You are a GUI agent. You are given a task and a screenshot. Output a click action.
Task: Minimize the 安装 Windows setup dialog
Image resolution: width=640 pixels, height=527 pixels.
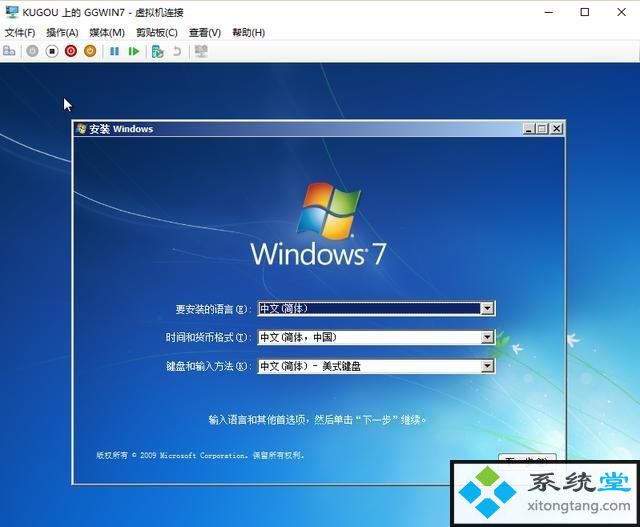[529, 129]
